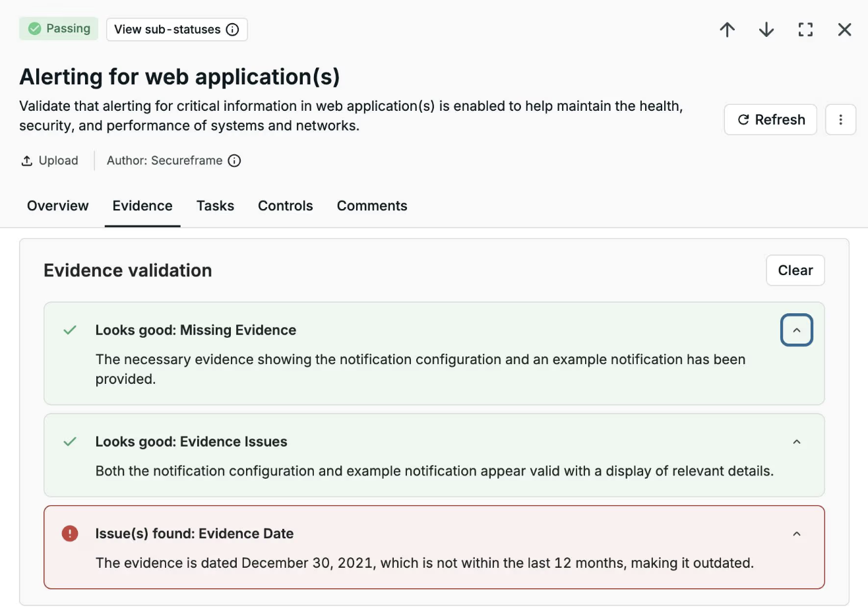Open the Comments tab
The width and height of the screenshot is (868, 616).
pyautogui.click(x=372, y=206)
